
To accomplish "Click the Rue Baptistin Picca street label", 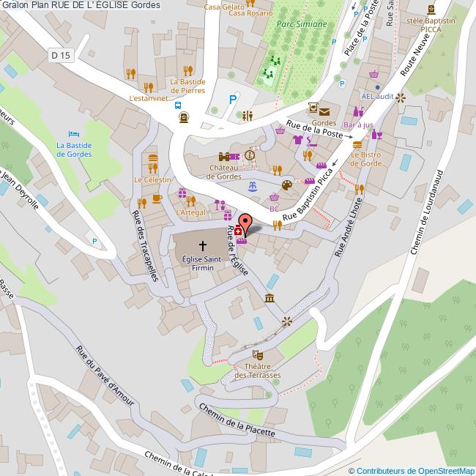I will pyautogui.click(x=308, y=196).
